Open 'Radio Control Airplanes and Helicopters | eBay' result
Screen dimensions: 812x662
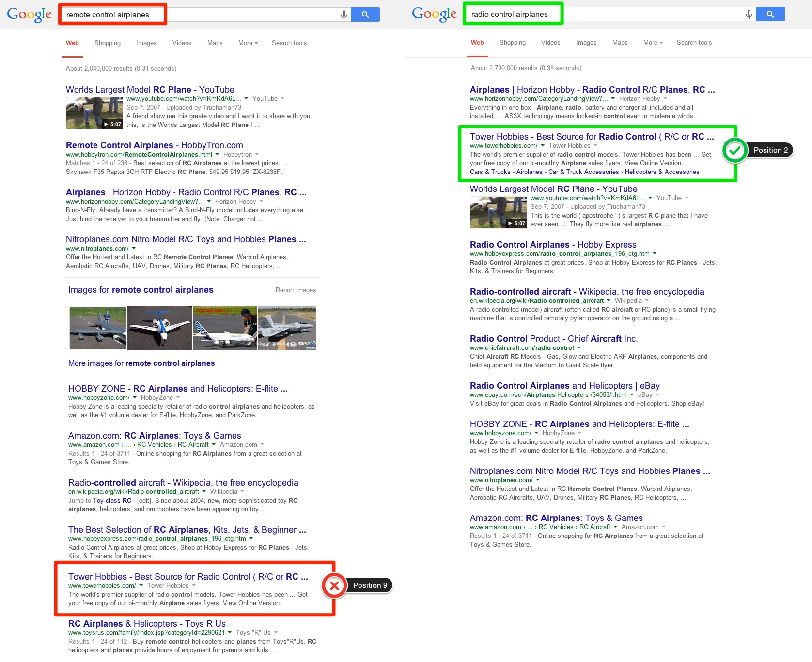564,386
